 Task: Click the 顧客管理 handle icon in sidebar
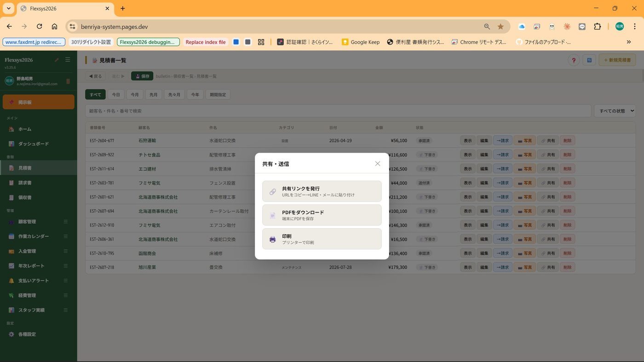[65, 222]
